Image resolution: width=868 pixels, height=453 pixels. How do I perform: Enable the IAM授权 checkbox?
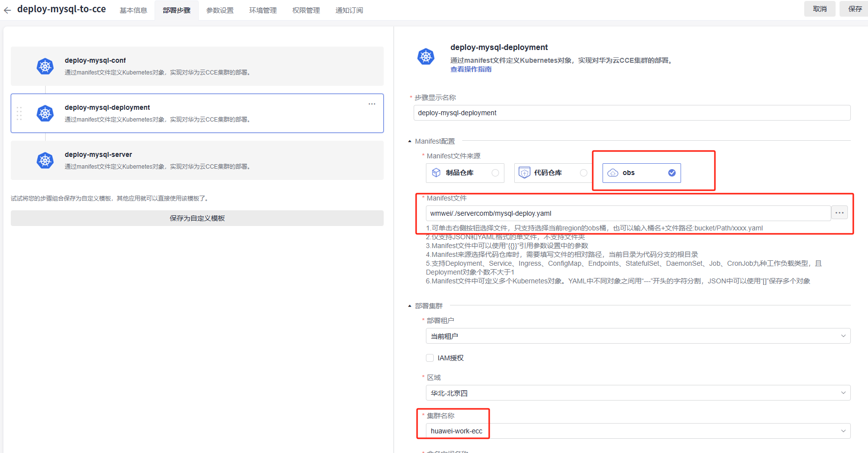tap(430, 358)
